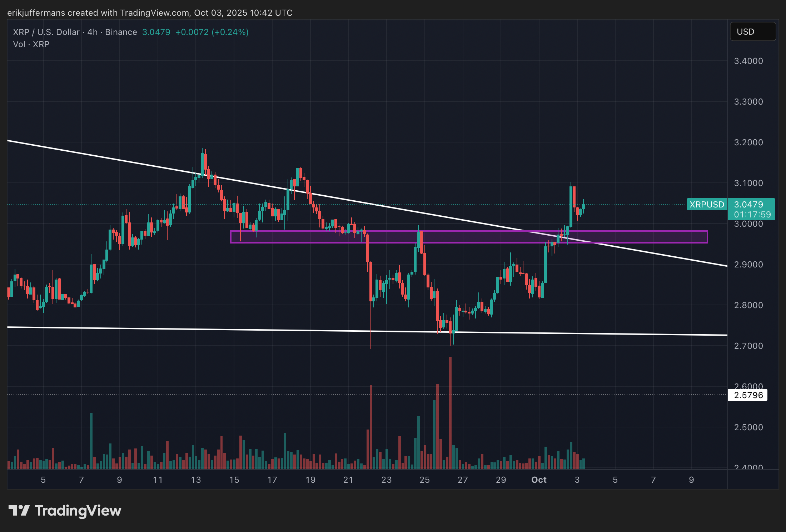
Task: Select the date label 25 on the time axis
Action: [424, 480]
